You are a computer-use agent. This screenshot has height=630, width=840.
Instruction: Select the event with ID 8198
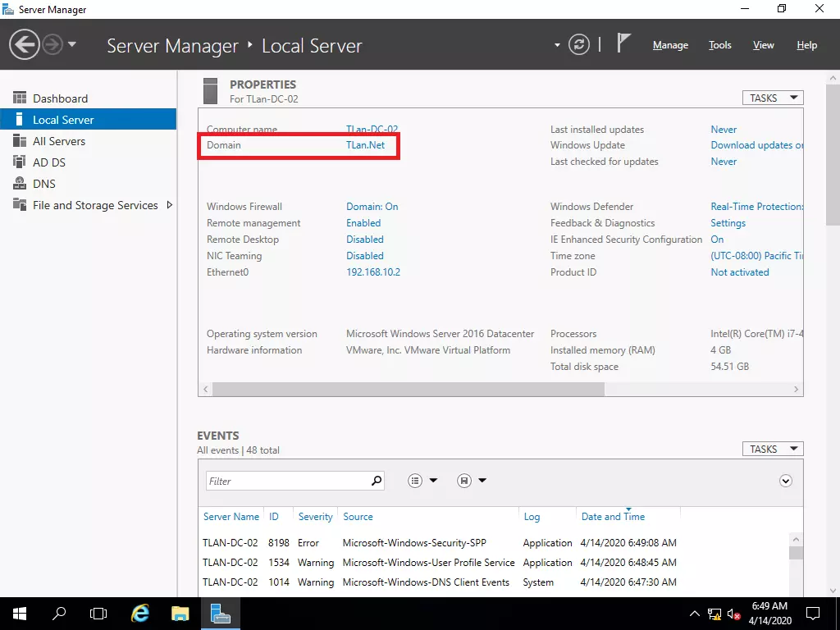pos(440,543)
